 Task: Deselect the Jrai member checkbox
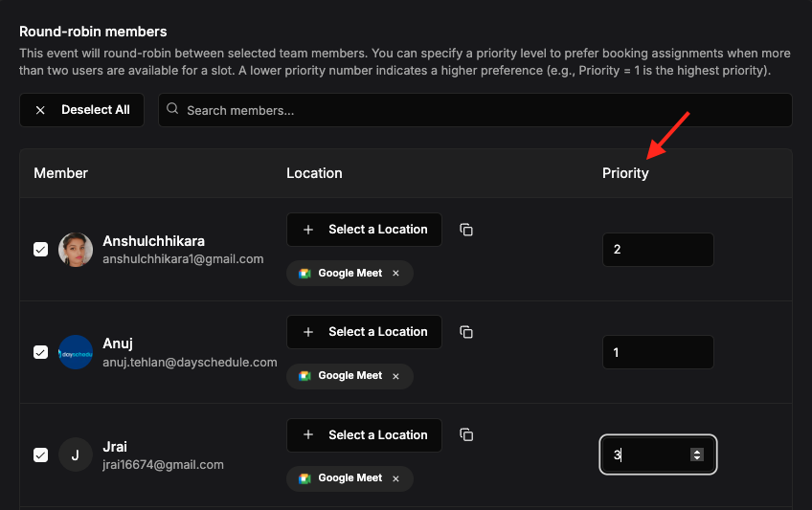(40, 455)
